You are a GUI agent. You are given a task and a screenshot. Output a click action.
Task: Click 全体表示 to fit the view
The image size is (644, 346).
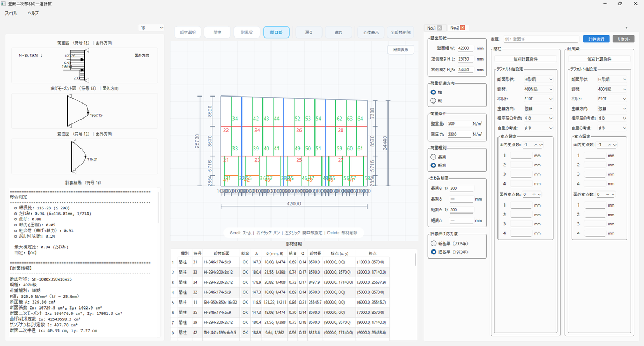(370, 32)
